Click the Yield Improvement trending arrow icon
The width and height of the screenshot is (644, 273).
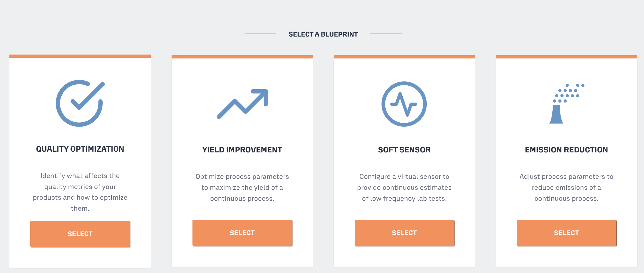click(x=242, y=104)
